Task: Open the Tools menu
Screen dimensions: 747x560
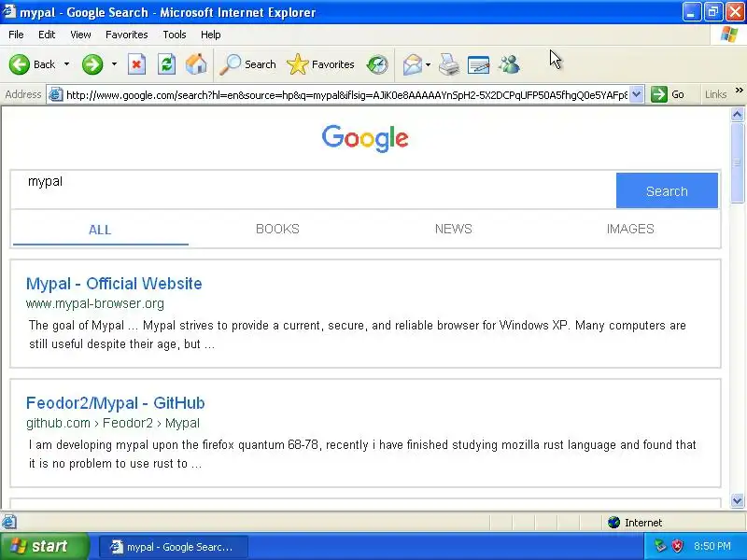Action: click(x=175, y=35)
